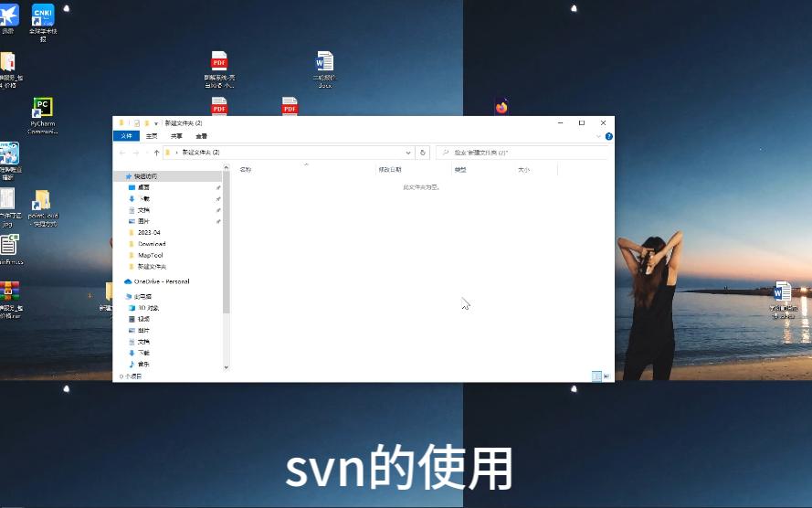Click the scroll-up arrow of the navigation pane
812x508 pixels.
pyautogui.click(x=227, y=168)
